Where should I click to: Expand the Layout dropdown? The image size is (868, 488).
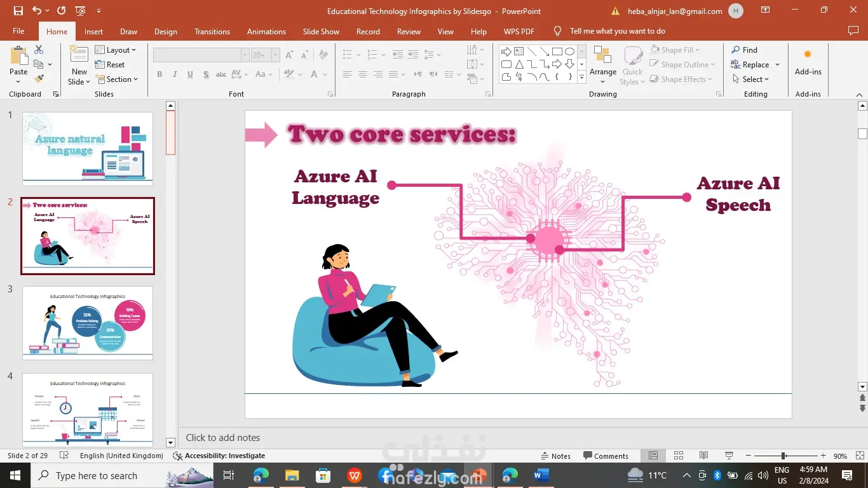[116, 50]
